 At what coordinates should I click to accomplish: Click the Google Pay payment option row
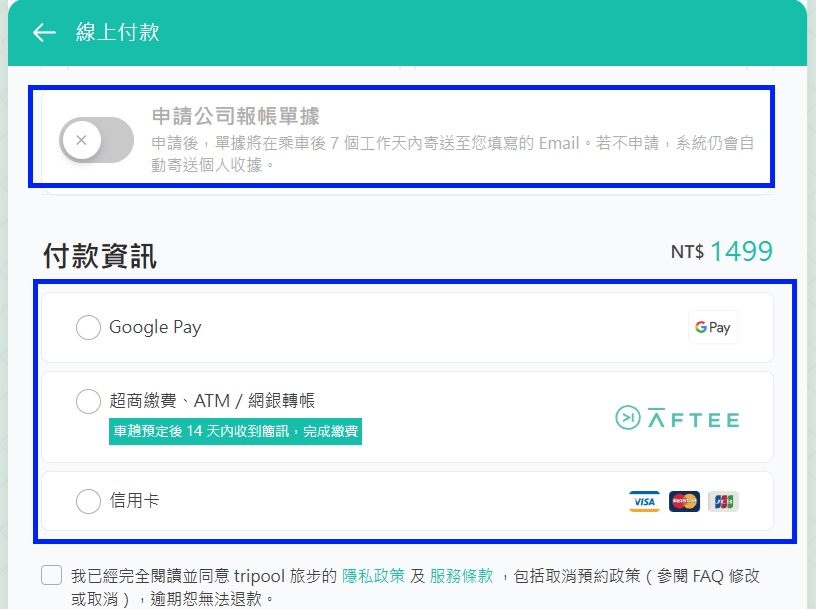tap(400, 327)
